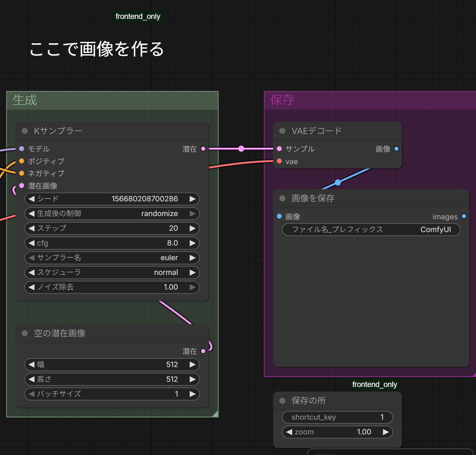Increase 幅 width with right arrow
The image size is (476, 455).
[193, 365]
